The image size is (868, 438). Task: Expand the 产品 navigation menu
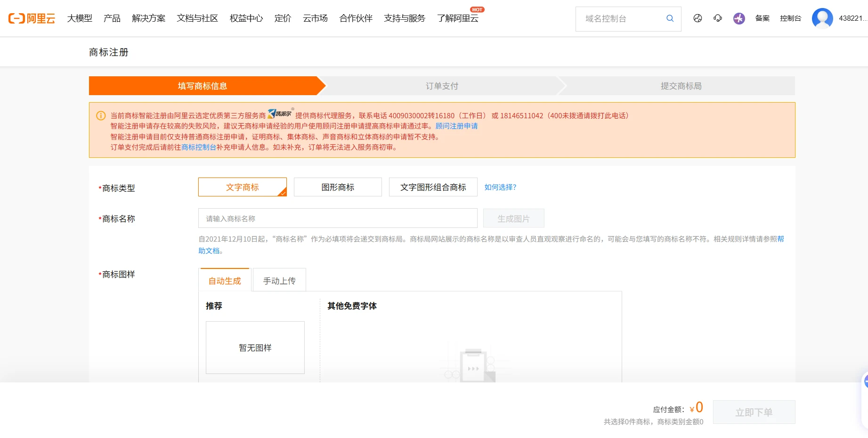(x=112, y=18)
